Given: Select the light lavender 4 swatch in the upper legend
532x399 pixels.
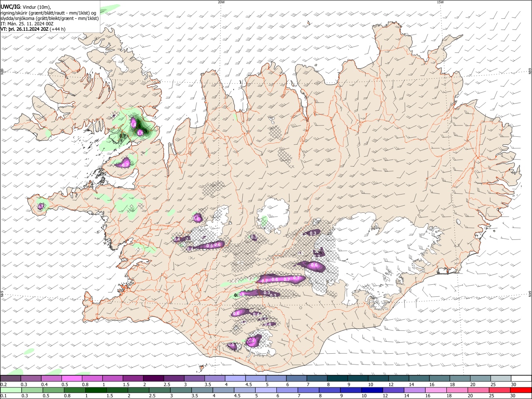Looking at the screenshot, I should [235, 378].
